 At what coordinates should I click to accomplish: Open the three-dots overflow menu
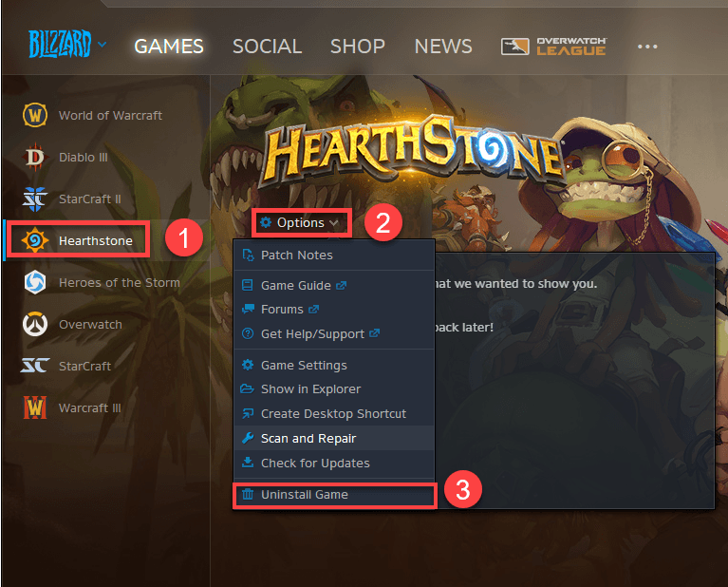click(x=647, y=47)
